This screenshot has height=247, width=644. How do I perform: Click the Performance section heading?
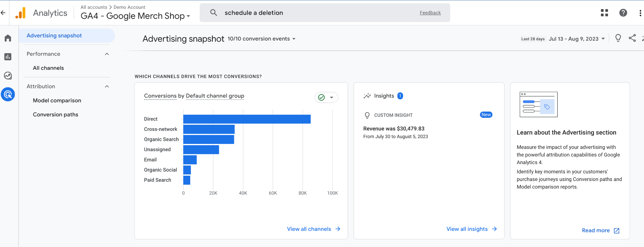43,54
